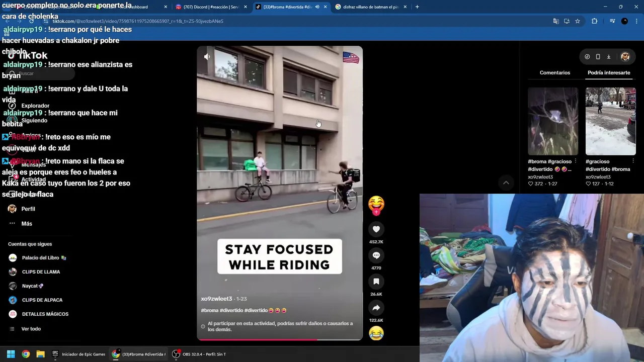Unmute the video using the speaker icon
Viewport: 644px width, 362px height.
(x=207, y=57)
